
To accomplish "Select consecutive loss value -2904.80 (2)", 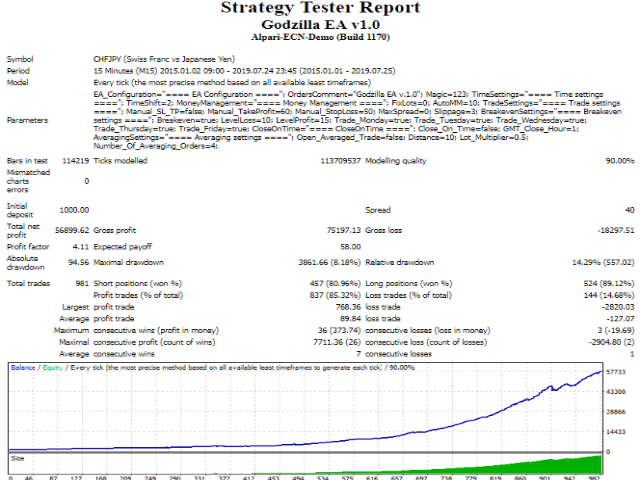I will (611, 342).
